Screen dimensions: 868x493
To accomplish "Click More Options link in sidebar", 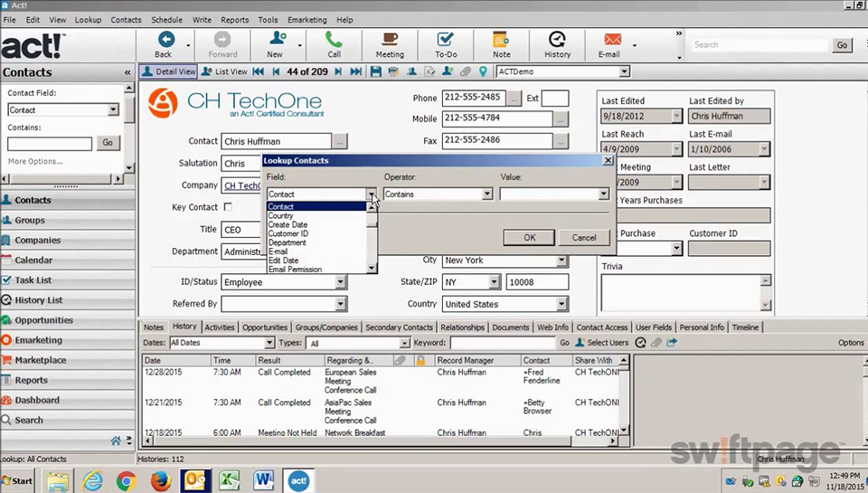I will click(x=35, y=161).
